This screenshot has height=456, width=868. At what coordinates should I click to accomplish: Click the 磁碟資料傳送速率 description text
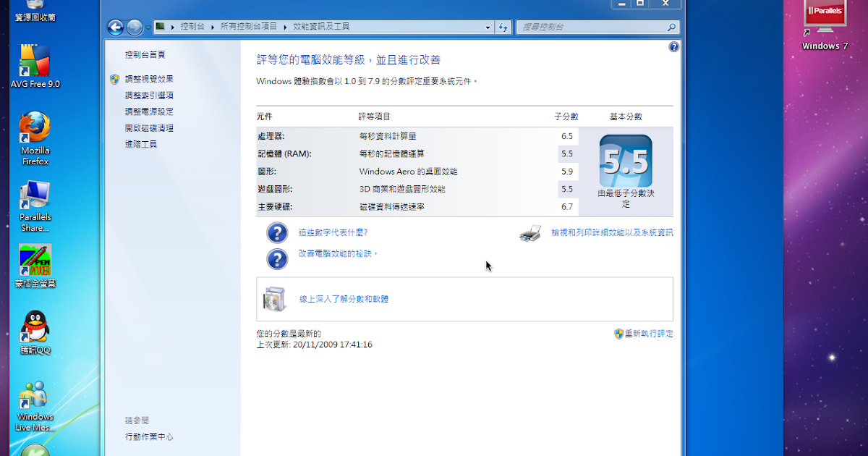click(391, 207)
